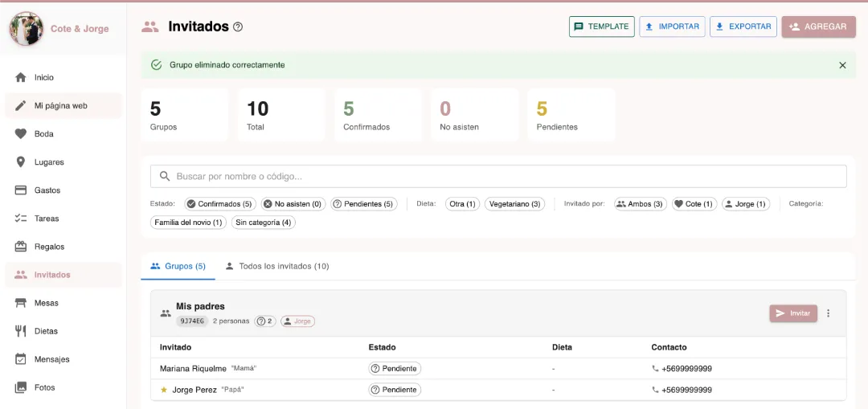Toggle the Vegetariano (3) diet filter
Viewport: 868px width, 409px height.
pyautogui.click(x=515, y=203)
